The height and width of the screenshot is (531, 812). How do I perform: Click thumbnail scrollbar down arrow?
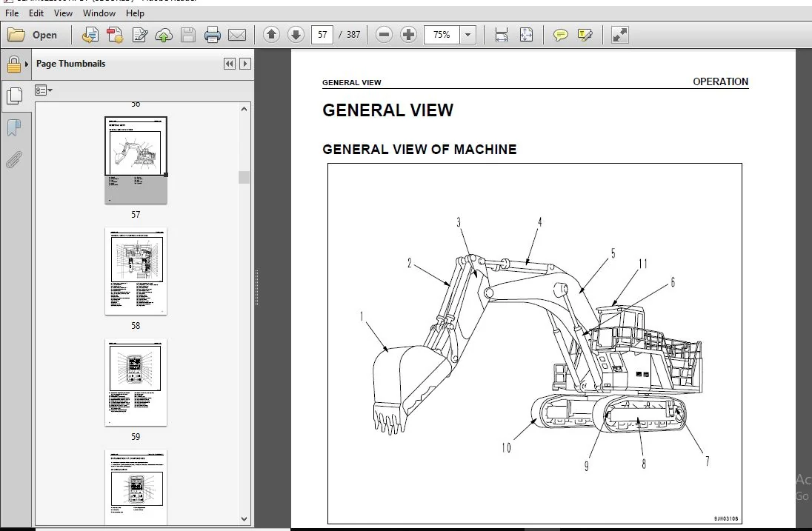tap(244, 518)
